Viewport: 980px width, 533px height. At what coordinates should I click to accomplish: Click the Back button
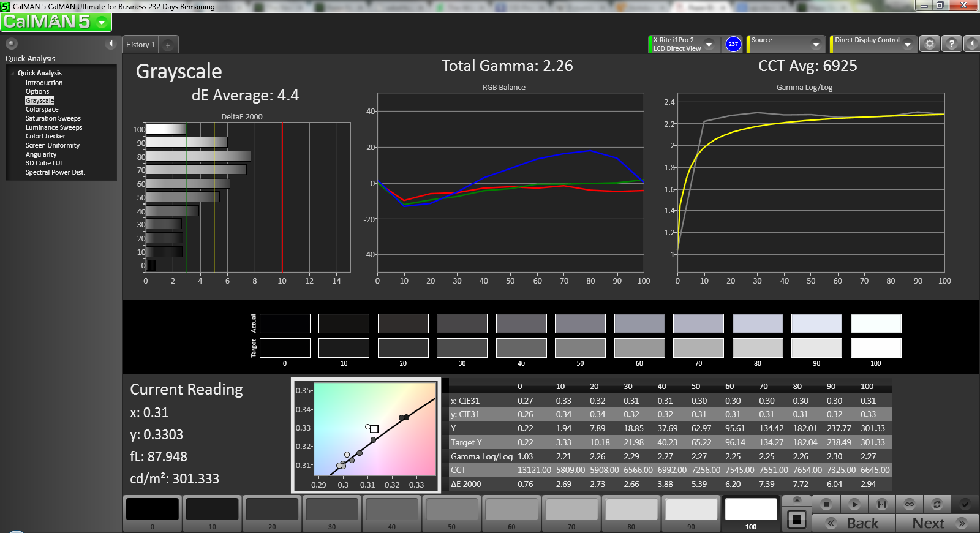click(854, 523)
